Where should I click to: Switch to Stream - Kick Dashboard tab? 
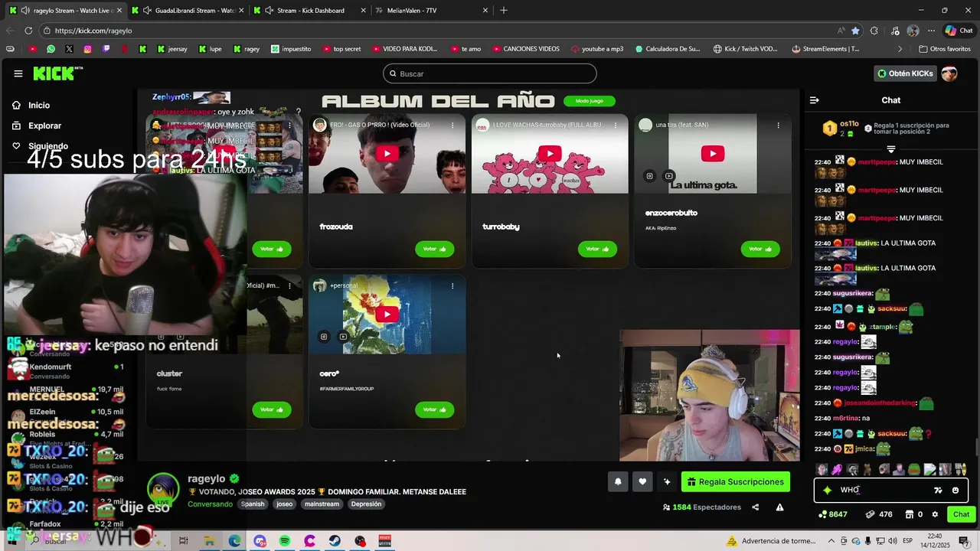[x=310, y=11]
